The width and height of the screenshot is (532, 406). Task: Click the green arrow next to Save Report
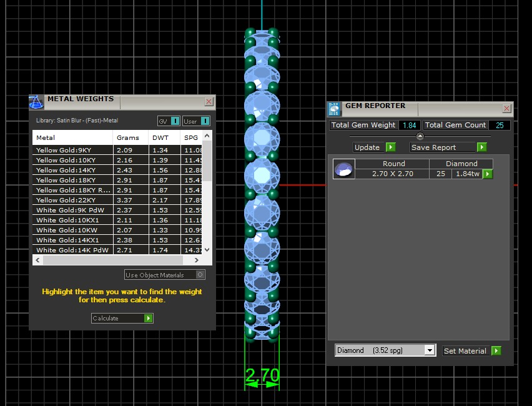click(481, 147)
